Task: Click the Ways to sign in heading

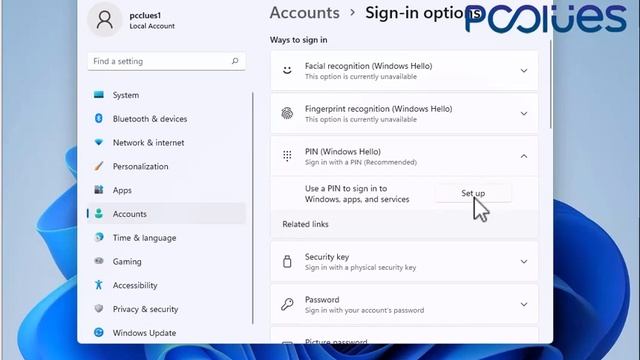Action: pyautogui.click(x=298, y=40)
